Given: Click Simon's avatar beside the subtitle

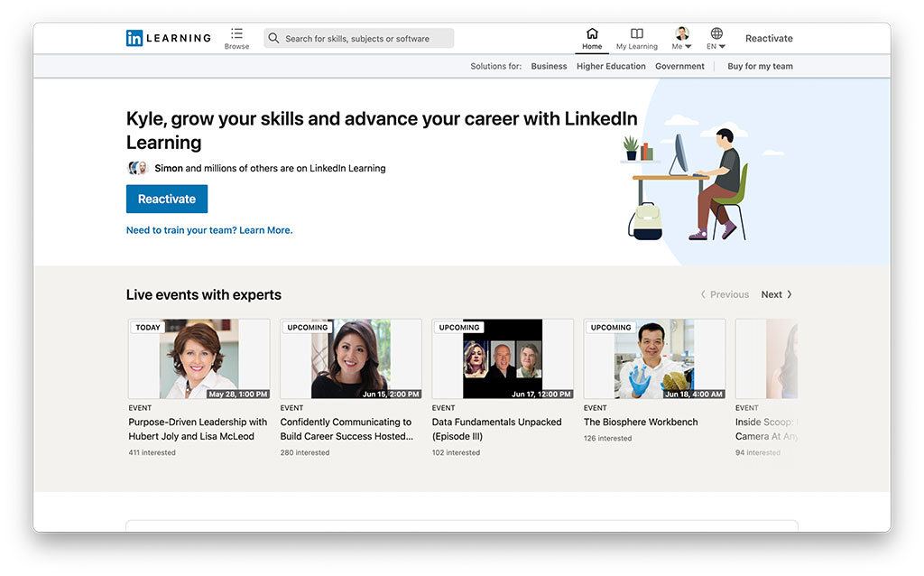Looking at the screenshot, I should pos(137,168).
